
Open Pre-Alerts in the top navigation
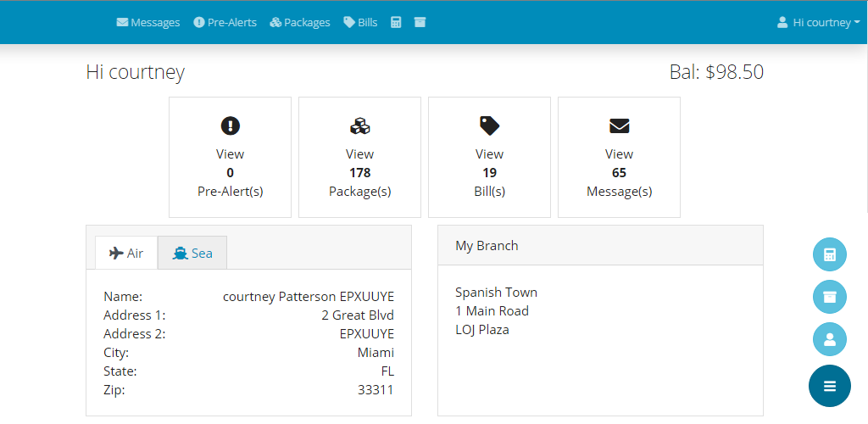pyautogui.click(x=225, y=23)
